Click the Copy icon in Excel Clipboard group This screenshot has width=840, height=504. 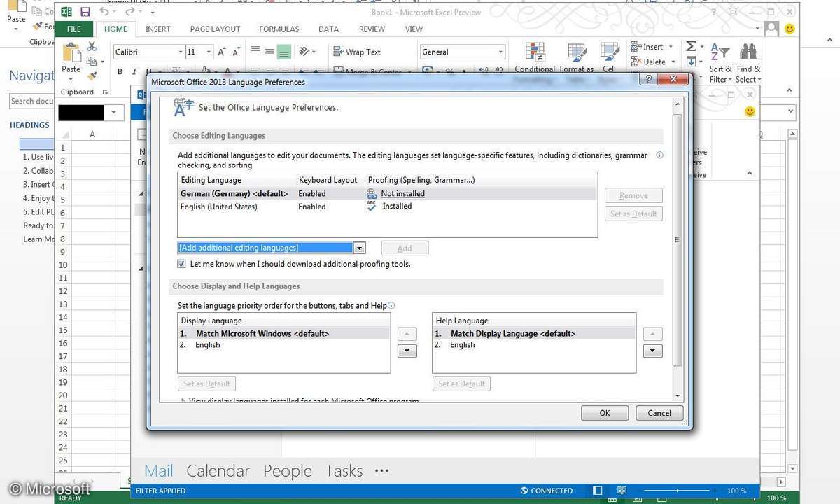92,61
